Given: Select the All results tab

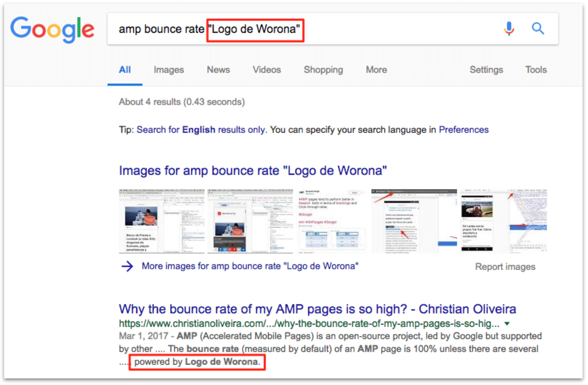Looking at the screenshot, I should click(x=125, y=70).
